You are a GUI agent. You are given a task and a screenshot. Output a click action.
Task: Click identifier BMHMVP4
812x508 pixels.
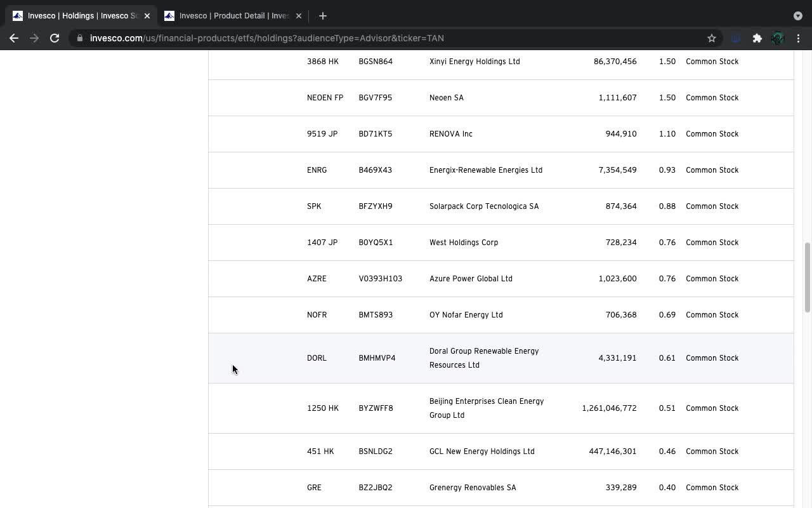tap(377, 358)
